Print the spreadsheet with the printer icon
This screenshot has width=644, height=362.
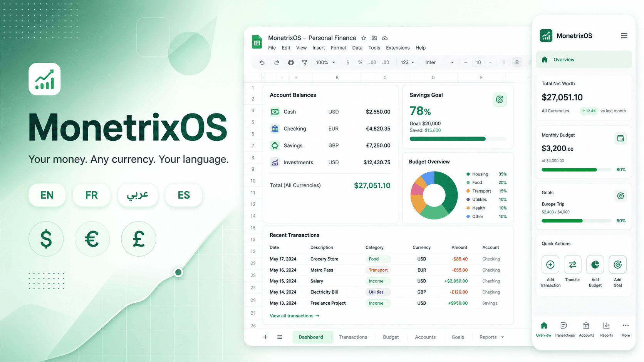pyautogui.click(x=291, y=62)
